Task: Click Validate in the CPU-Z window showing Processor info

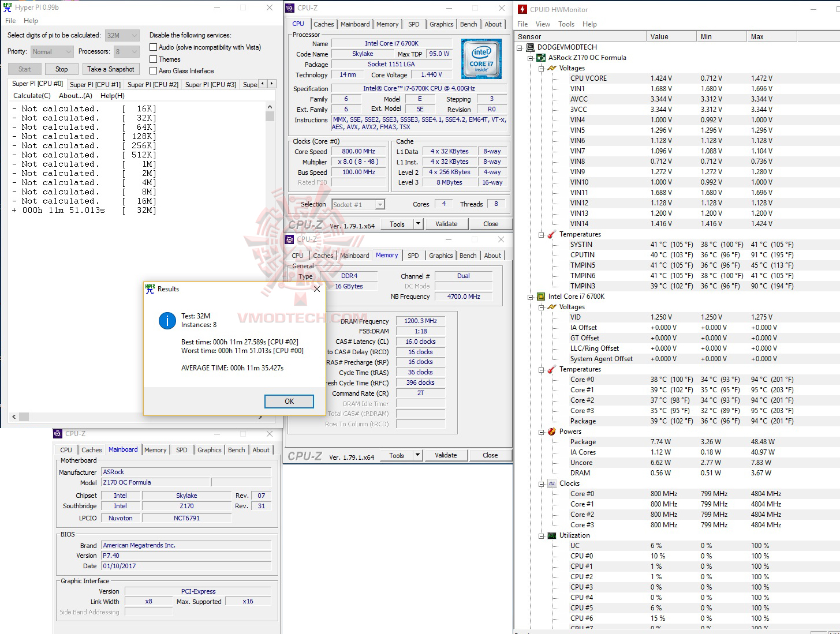Action: click(446, 224)
